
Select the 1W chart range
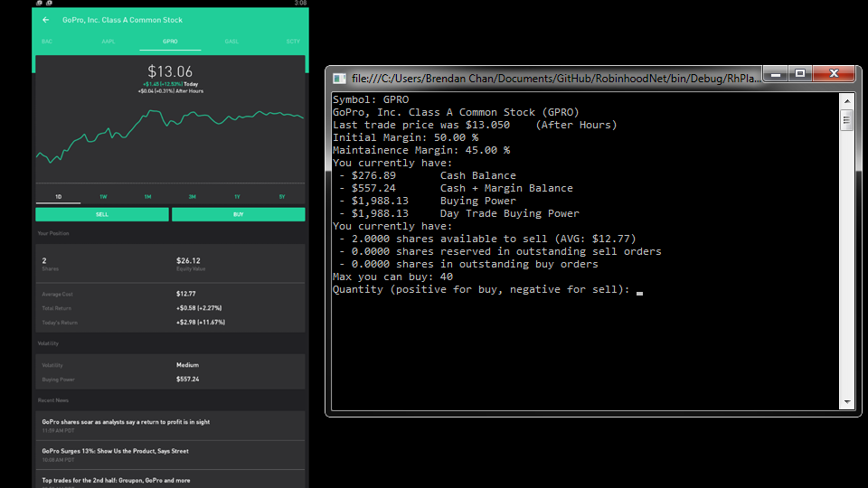click(103, 196)
